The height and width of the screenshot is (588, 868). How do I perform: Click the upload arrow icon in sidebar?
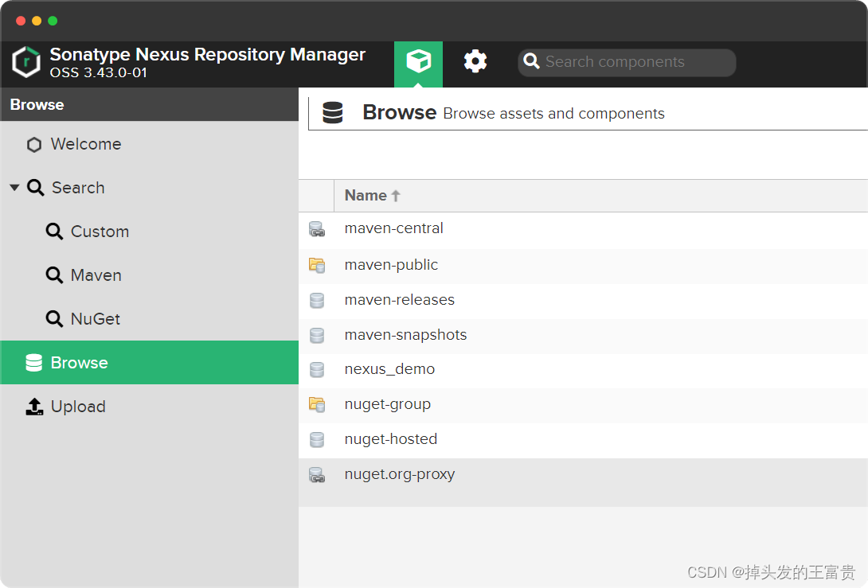(x=34, y=407)
